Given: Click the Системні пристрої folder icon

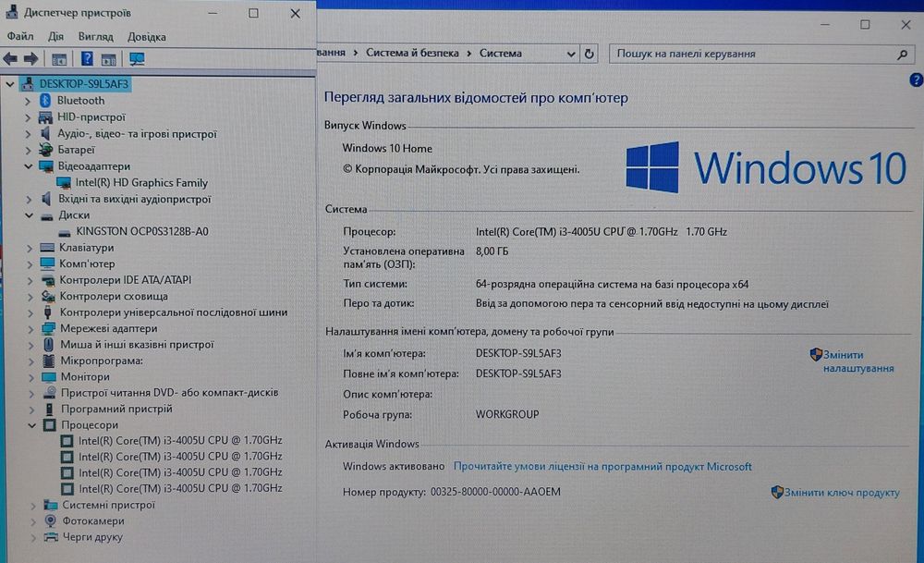Looking at the screenshot, I should pos(51,505).
